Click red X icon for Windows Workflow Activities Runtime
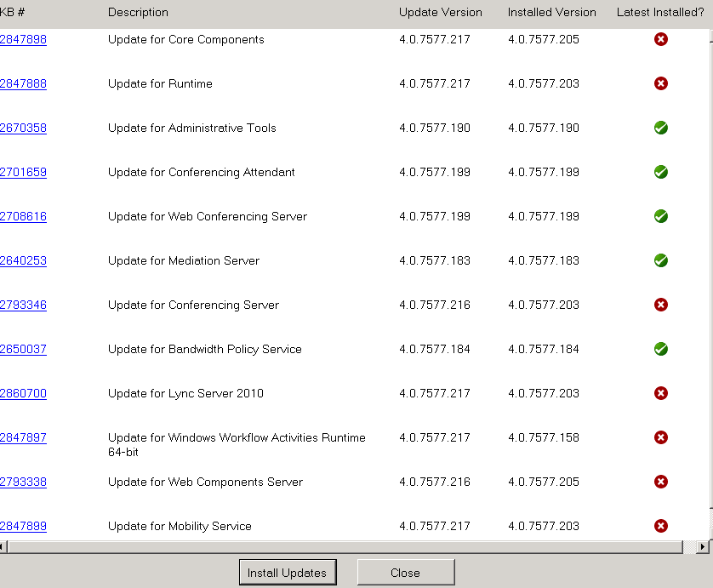The image size is (713, 588). (661, 437)
